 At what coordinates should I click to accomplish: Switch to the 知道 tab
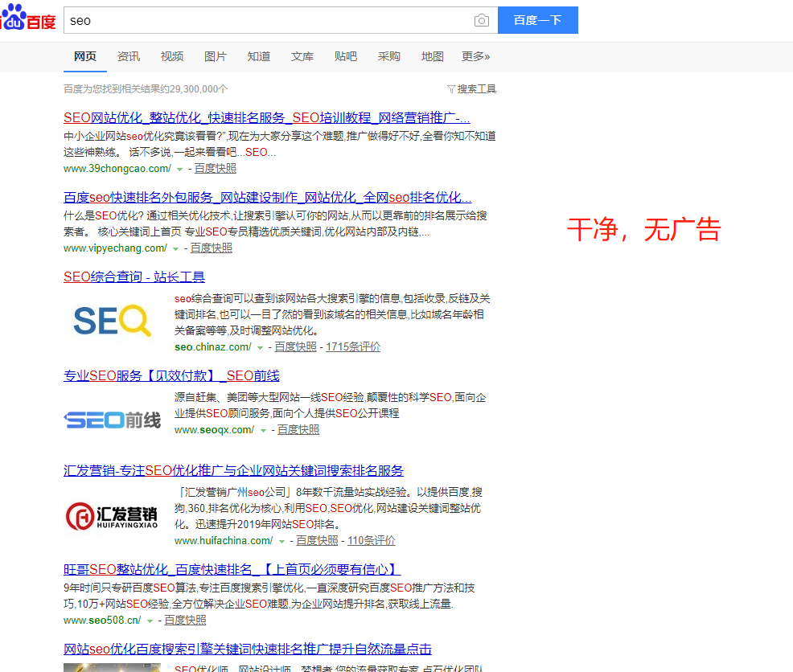pos(259,56)
